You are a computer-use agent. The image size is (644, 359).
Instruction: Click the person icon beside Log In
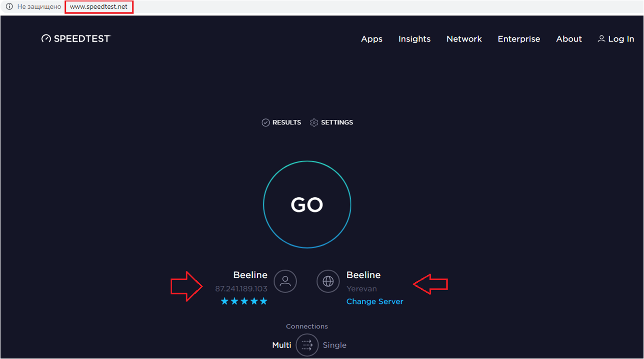601,39
